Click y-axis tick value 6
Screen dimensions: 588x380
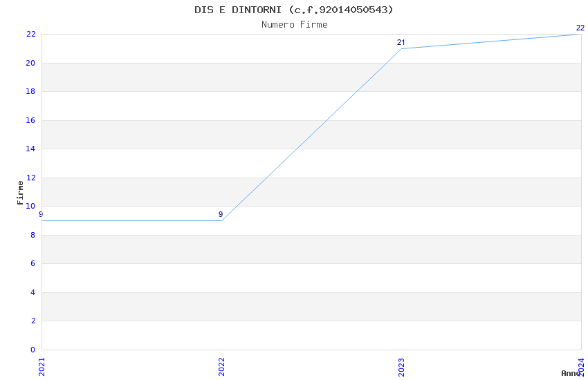[33, 263]
